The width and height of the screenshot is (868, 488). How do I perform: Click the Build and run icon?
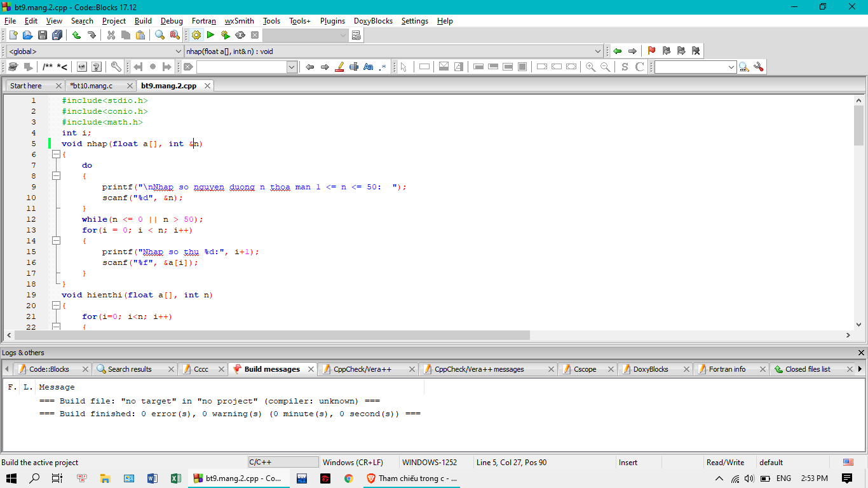click(x=225, y=35)
